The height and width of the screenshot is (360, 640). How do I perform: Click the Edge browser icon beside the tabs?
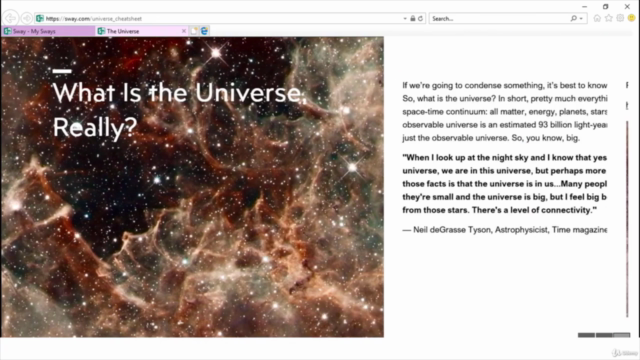pos(204,31)
